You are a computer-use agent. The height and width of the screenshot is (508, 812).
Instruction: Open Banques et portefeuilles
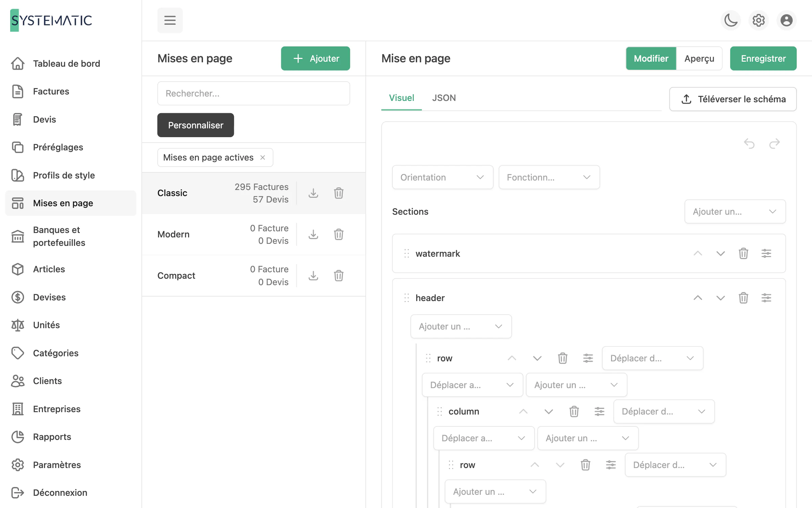coord(71,236)
